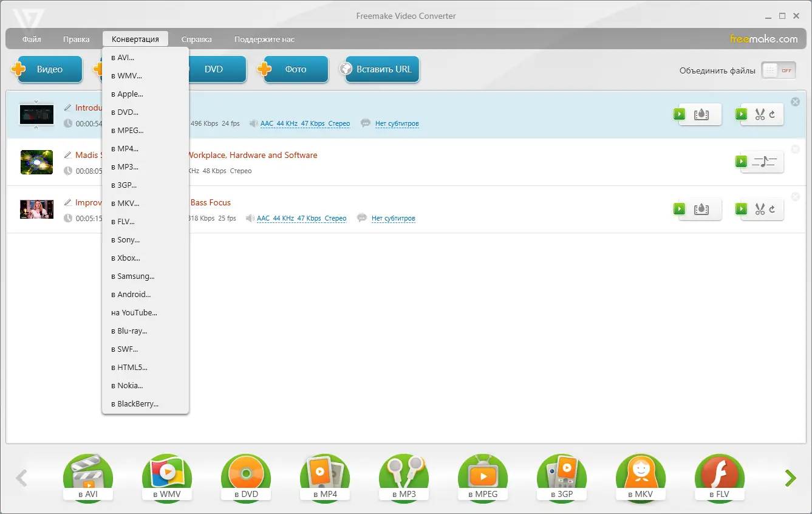The width and height of the screenshot is (812, 514).
Task: Visit the freemake.com link
Action: [x=764, y=39]
